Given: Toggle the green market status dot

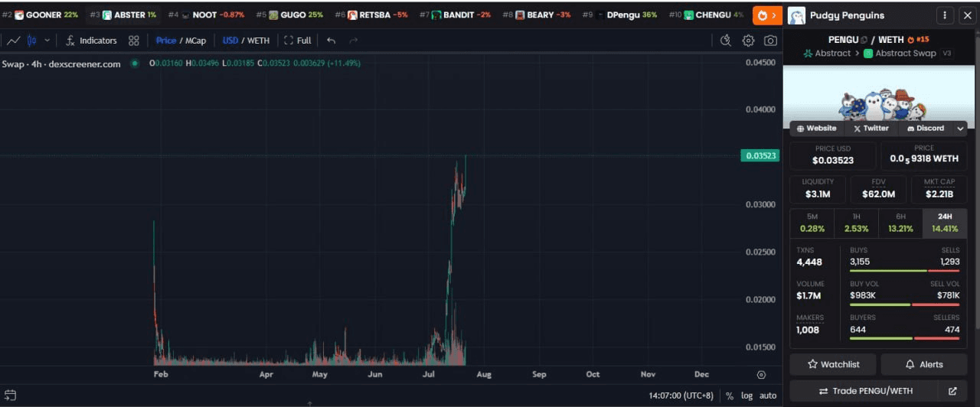Looking at the screenshot, I should tap(135, 63).
